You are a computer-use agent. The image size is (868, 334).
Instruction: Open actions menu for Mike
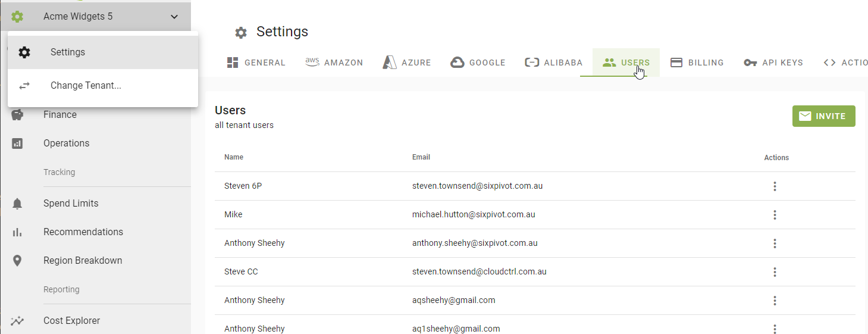[x=775, y=215]
